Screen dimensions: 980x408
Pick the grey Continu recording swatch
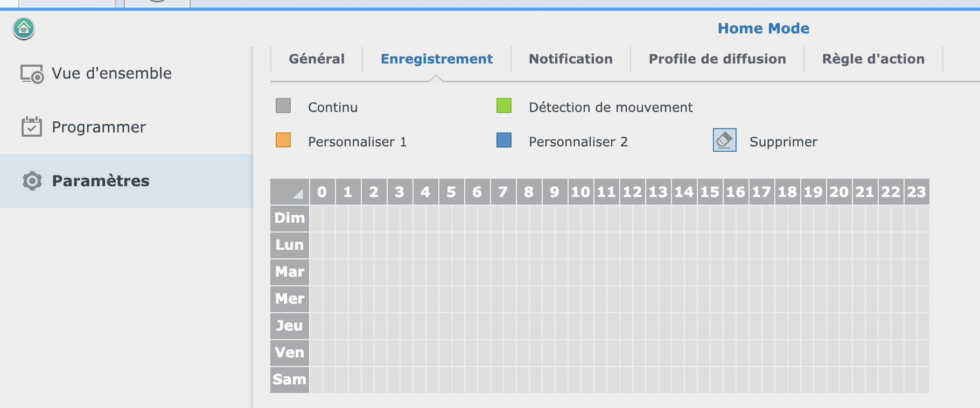pos(283,106)
